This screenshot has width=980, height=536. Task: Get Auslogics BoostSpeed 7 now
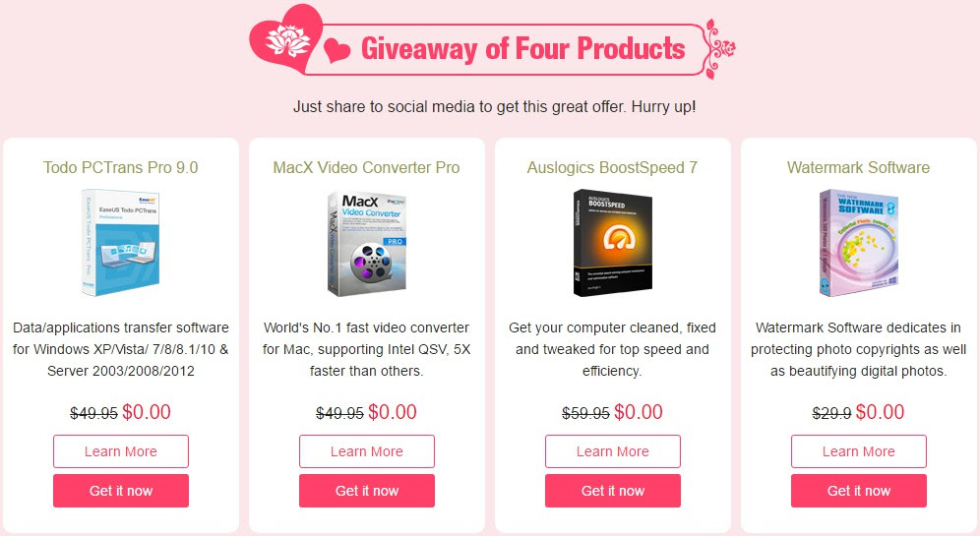[612, 491]
